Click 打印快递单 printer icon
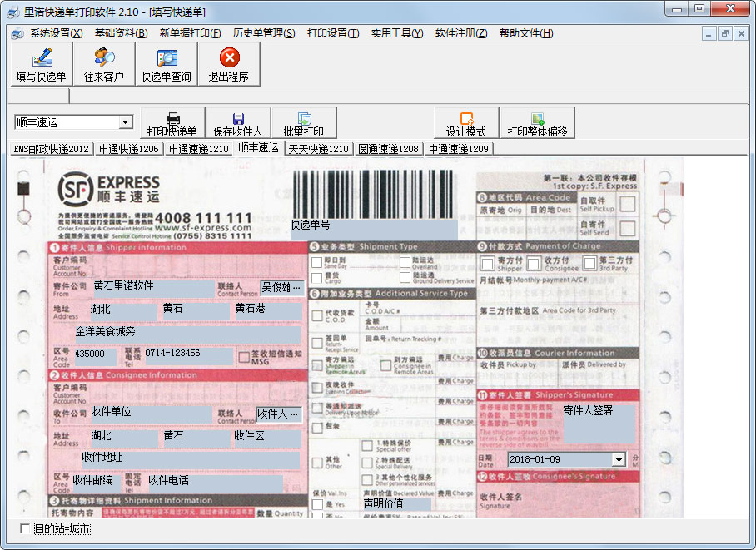The height and width of the screenshot is (550, 756). [172, 124]
